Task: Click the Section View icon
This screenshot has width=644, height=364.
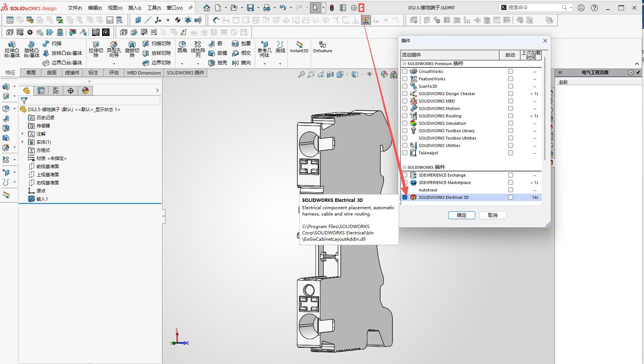Action: tap(330, 75)
